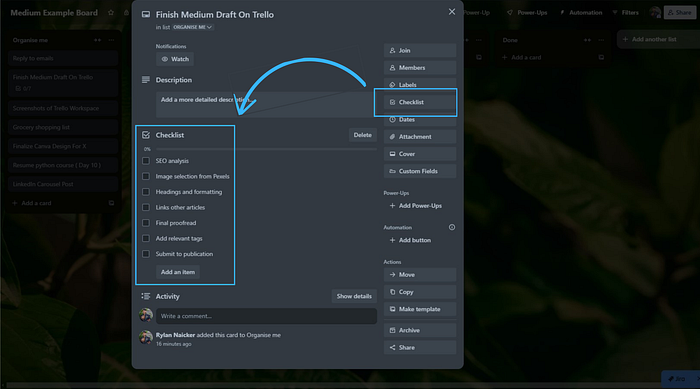The image size is (700, 389).
Task: Open 'Screenshots of Trello Workspace' card
Action: coord(63,109)
